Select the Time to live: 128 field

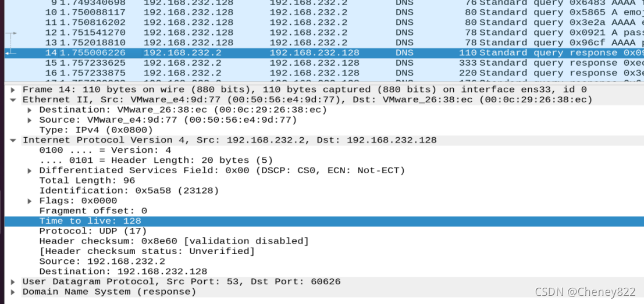[324, 221]
